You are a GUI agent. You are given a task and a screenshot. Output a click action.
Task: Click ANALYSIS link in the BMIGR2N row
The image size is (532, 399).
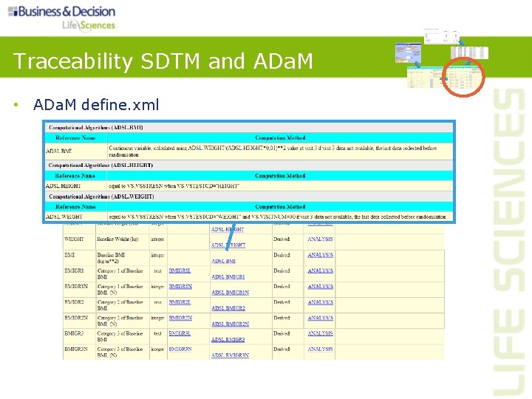pos(320,318)
